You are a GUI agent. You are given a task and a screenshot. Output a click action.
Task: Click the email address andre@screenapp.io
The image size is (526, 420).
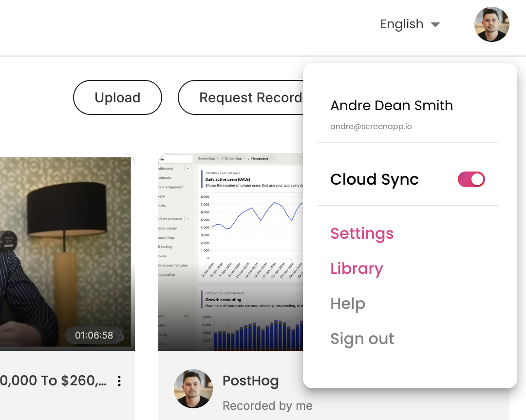[371, 126]
